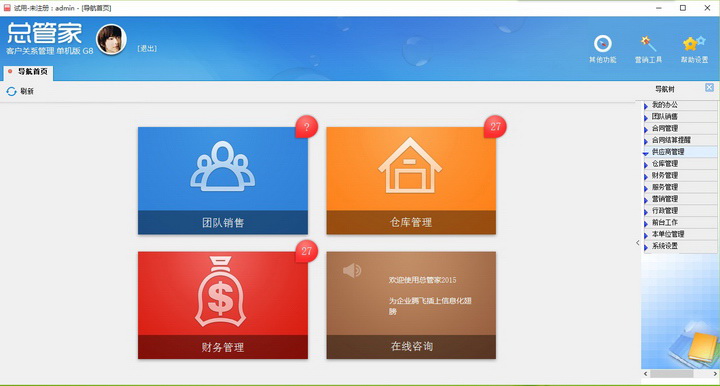Open the 营销工具 magic wand icon

pos(648,44)
